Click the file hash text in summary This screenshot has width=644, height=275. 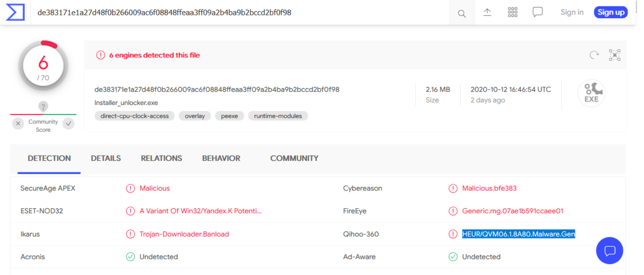point(217,90)
